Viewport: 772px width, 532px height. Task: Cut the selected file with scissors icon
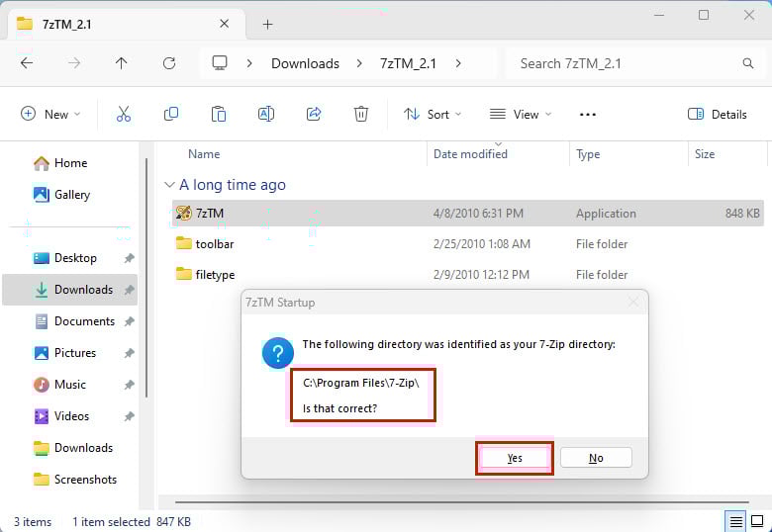click(x=124, y=114)
